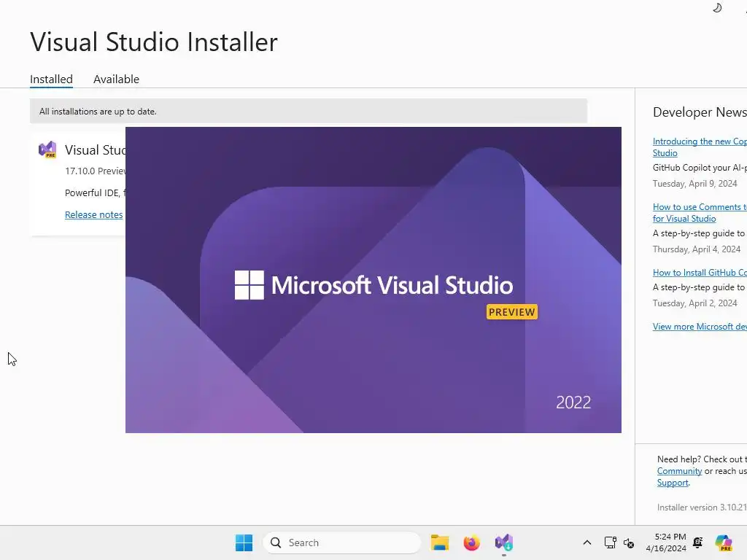Open How to Install GitHub Copilot article

(x=700, y=273)
